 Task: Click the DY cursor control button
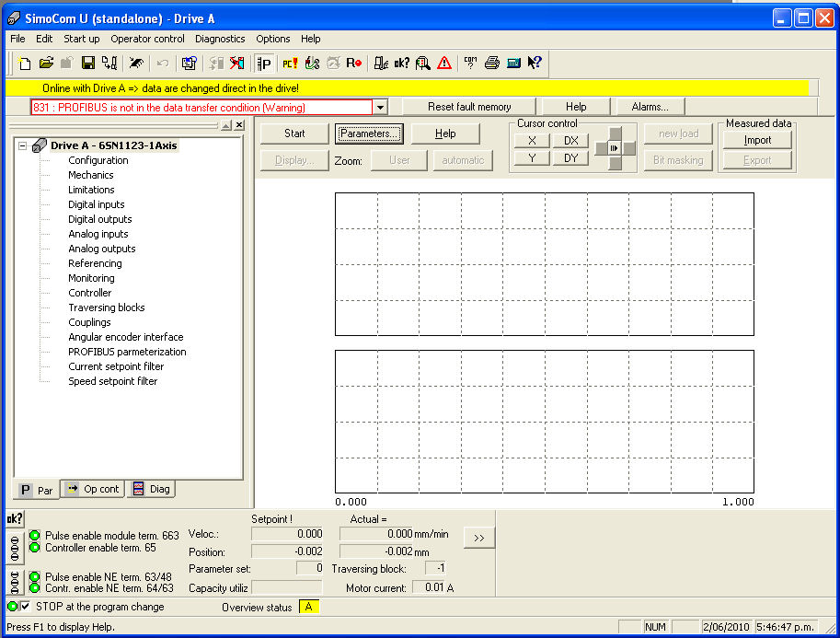tap(571, 158)
